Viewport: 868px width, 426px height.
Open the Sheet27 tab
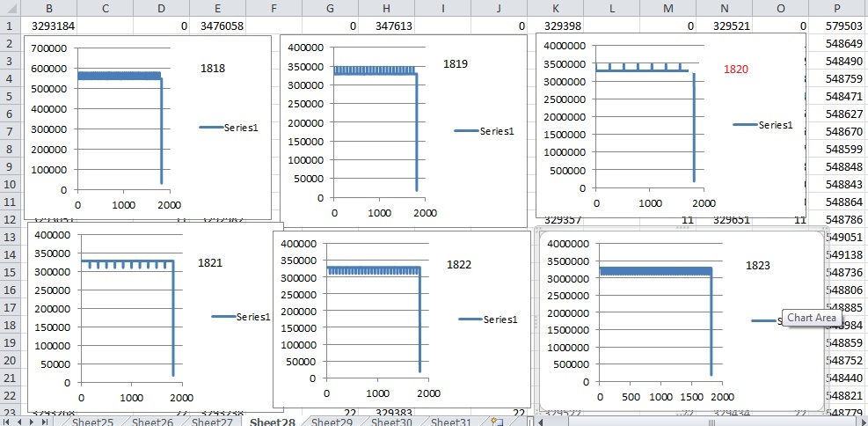point(212,422)
